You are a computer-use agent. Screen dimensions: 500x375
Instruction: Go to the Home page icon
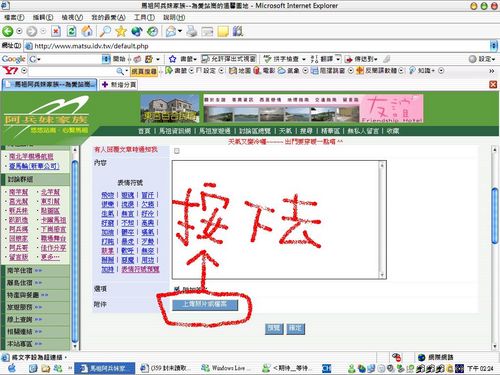[x=87, y=31]
